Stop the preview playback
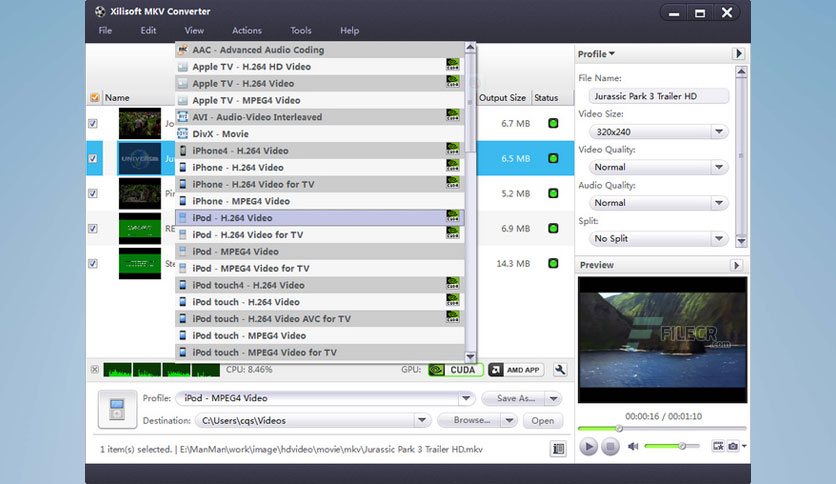 click(x=610, y=446)
